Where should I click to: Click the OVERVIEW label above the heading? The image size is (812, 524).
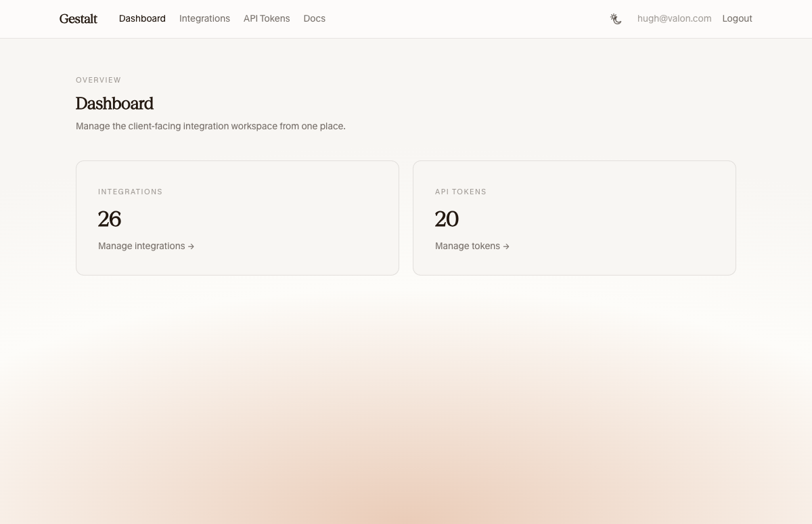[x=98, y=80]
